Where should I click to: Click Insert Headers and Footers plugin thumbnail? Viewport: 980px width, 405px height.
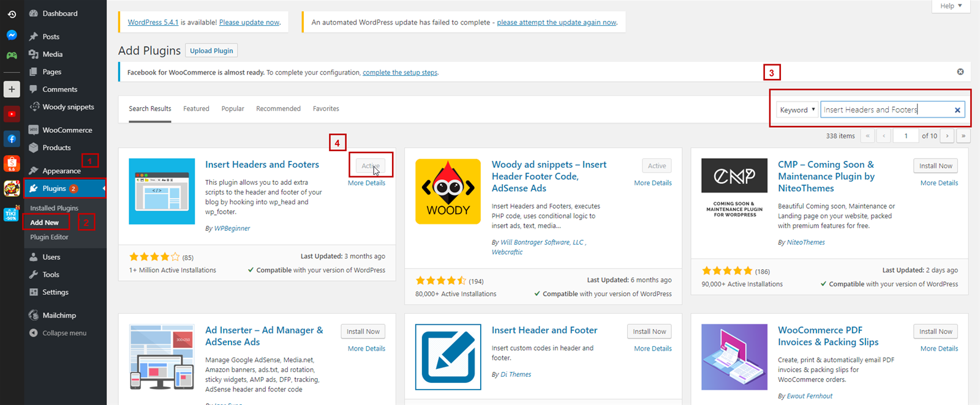point(162,191)
